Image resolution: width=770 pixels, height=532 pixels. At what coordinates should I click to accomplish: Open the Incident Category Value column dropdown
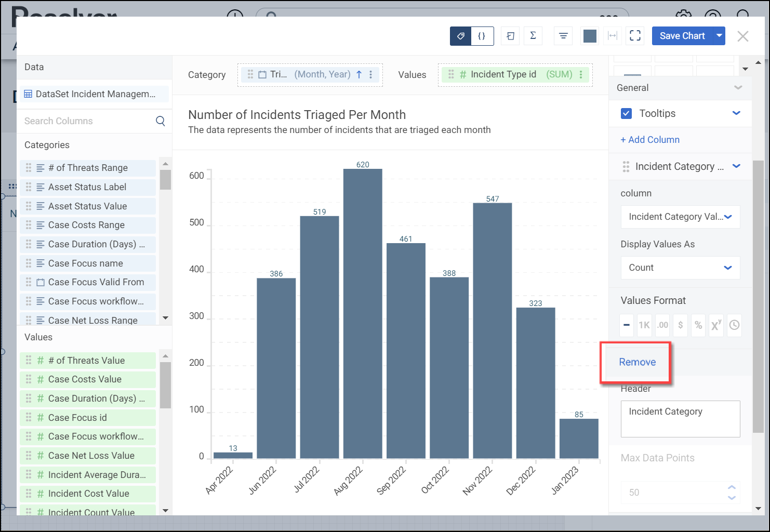pyautogui.click(x=680, y=217)
